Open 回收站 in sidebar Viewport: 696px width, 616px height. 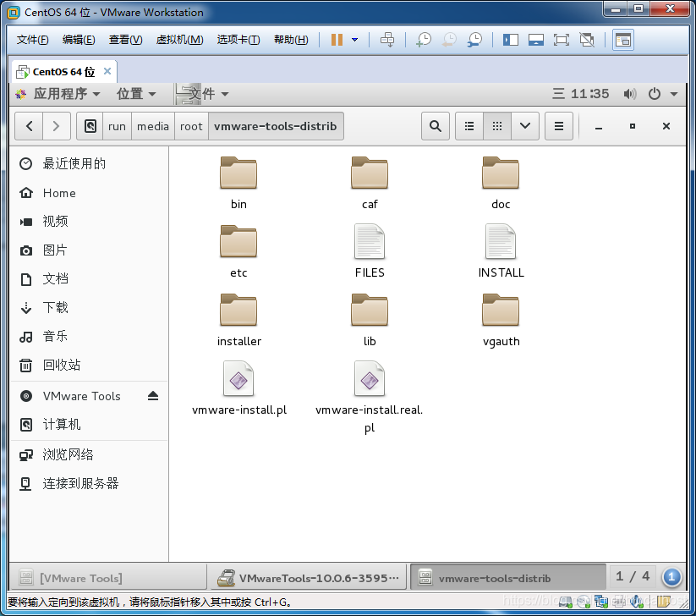click(x=89, y=365)
